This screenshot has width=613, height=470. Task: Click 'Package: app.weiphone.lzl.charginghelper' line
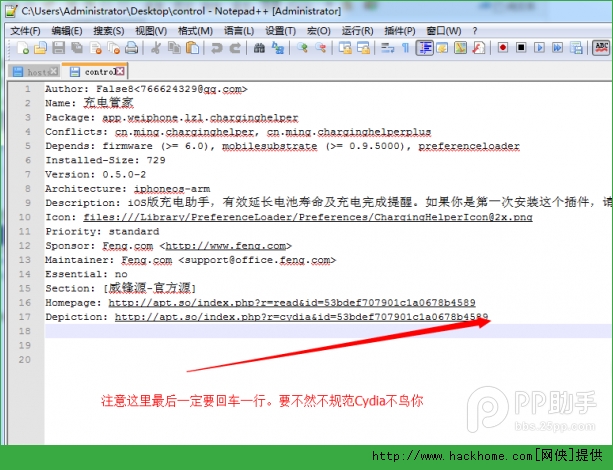(172, 118)
